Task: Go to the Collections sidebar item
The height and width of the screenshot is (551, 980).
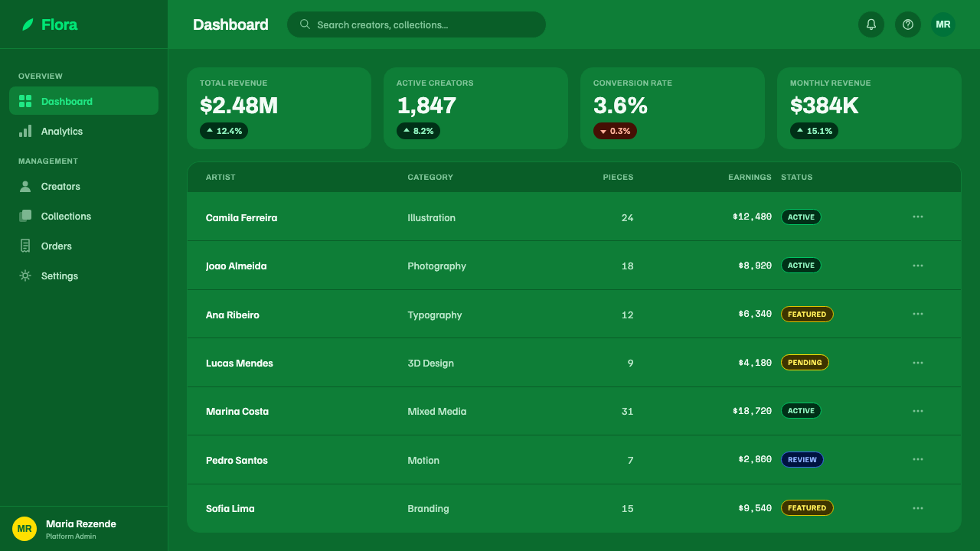Action: point(83,216)
